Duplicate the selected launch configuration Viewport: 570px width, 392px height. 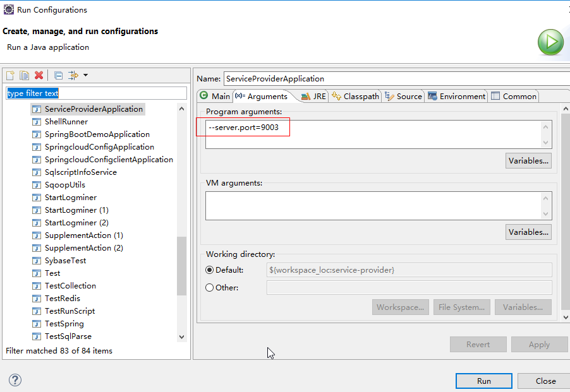(25, 75)
